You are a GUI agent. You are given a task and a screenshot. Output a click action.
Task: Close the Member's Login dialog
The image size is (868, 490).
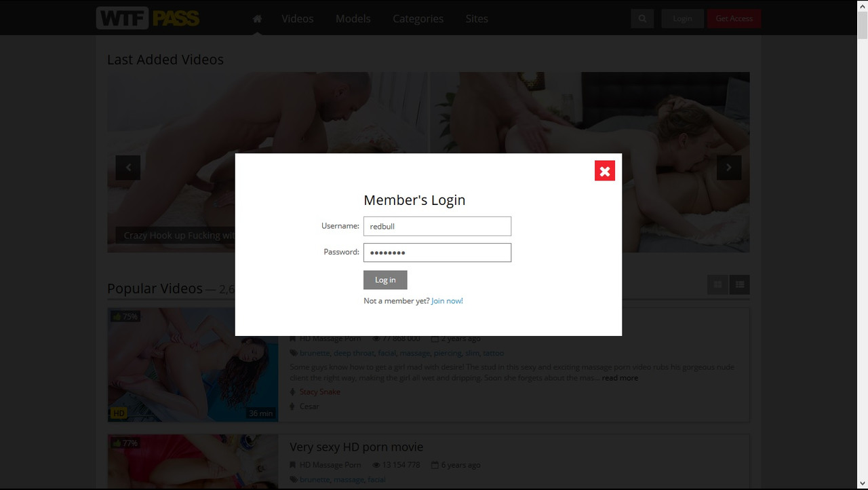point(605,171)
